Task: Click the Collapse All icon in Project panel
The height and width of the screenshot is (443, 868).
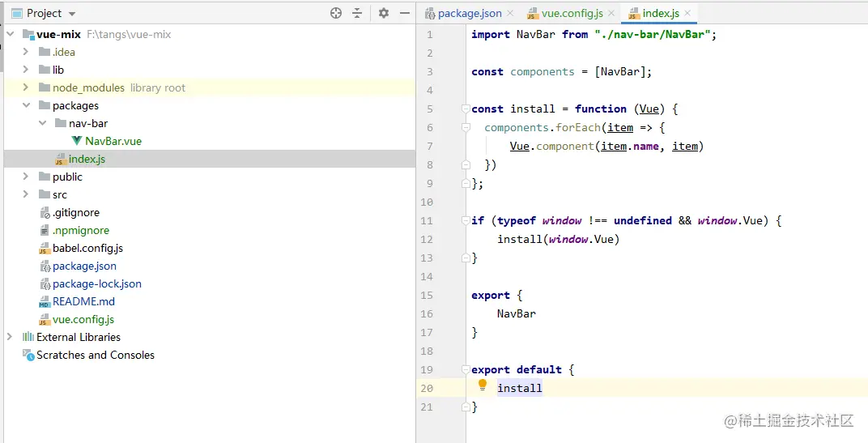Action: [357, 13]
